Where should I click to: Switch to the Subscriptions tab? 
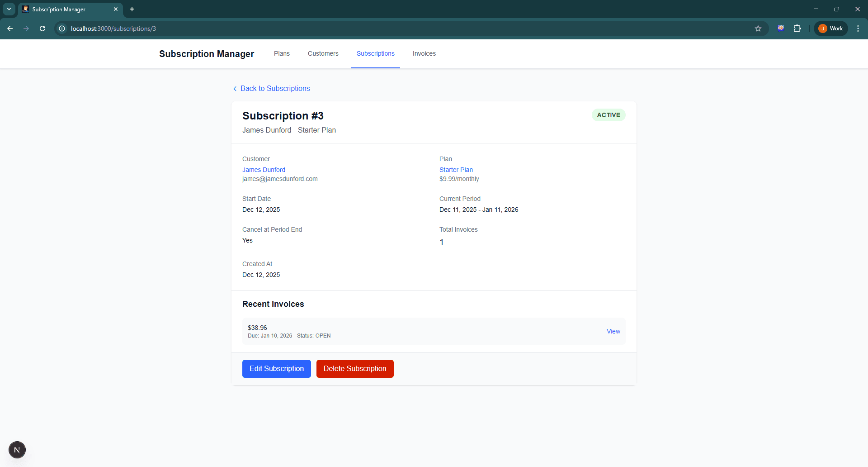coord(375,53)
